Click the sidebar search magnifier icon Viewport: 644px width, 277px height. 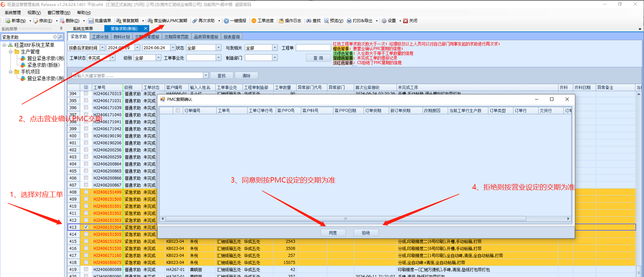(x=60, y=37)
